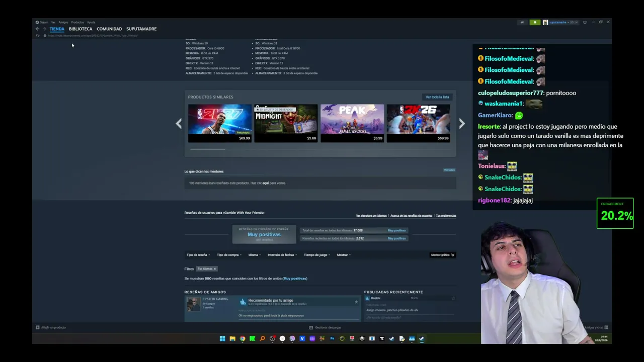Open the Productos menu

point(77,22)
